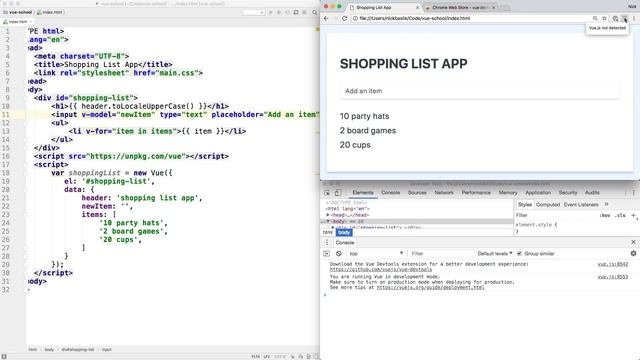Toggle the .hov element state button
The height and width of the screenshot is (360, 640).
[605, 215]
